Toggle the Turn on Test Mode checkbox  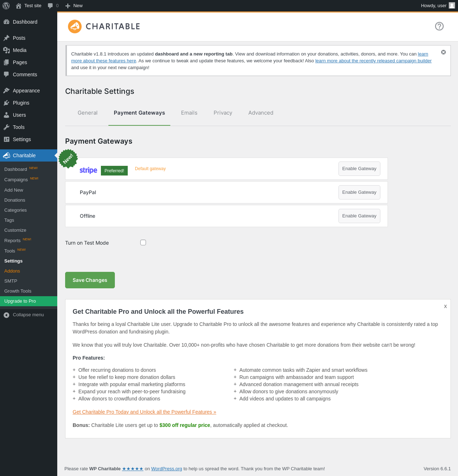pyautogui.click(x=143, y=242)
